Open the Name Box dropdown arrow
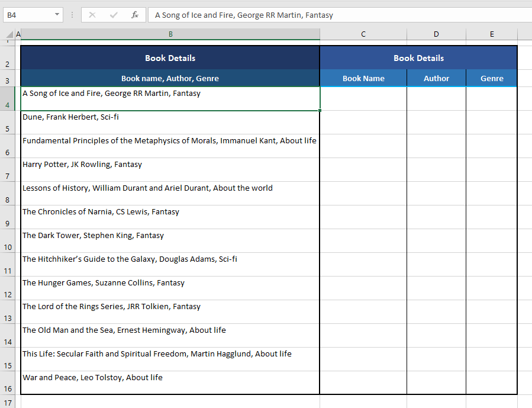This screenshot has width=532, height=408. coord(57,15)
